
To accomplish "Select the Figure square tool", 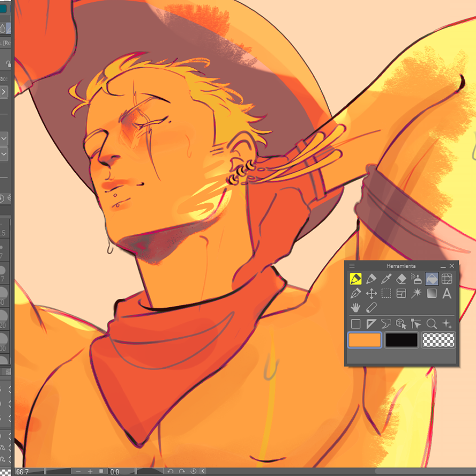I will click(x=355, y=324).
